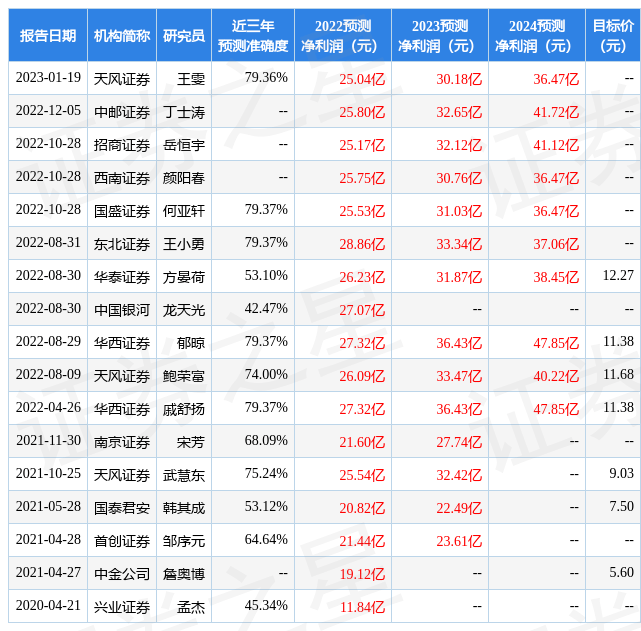Select researcher 何亚轩
Screen dimensions: 641x631
[x=184, y=211]
